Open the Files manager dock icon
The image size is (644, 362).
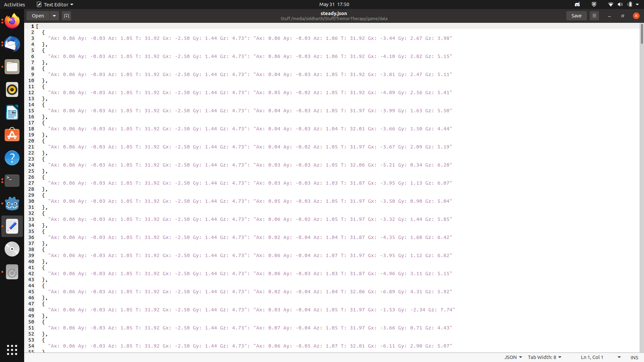coord(12,67)
